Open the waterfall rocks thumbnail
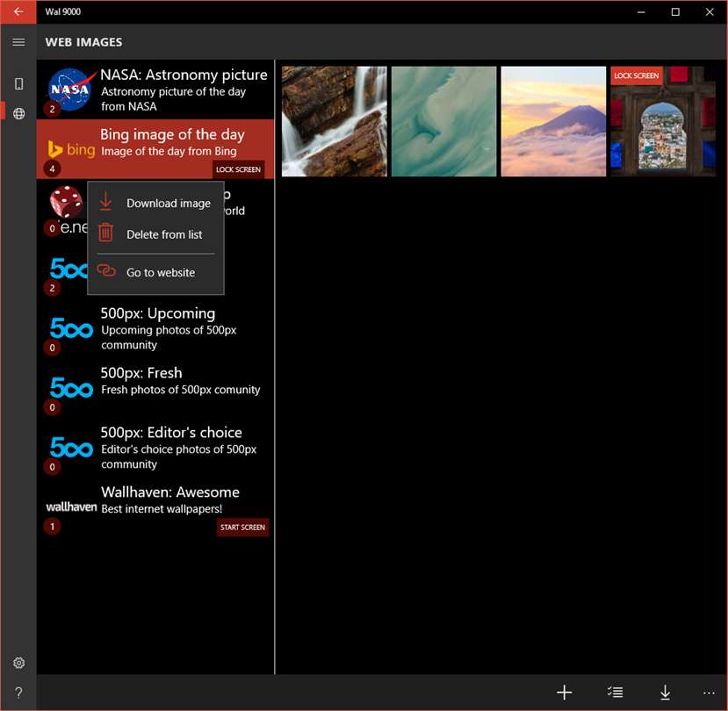Image resolution: width=728 pixels, height=711 pixels. pos(335,122)
